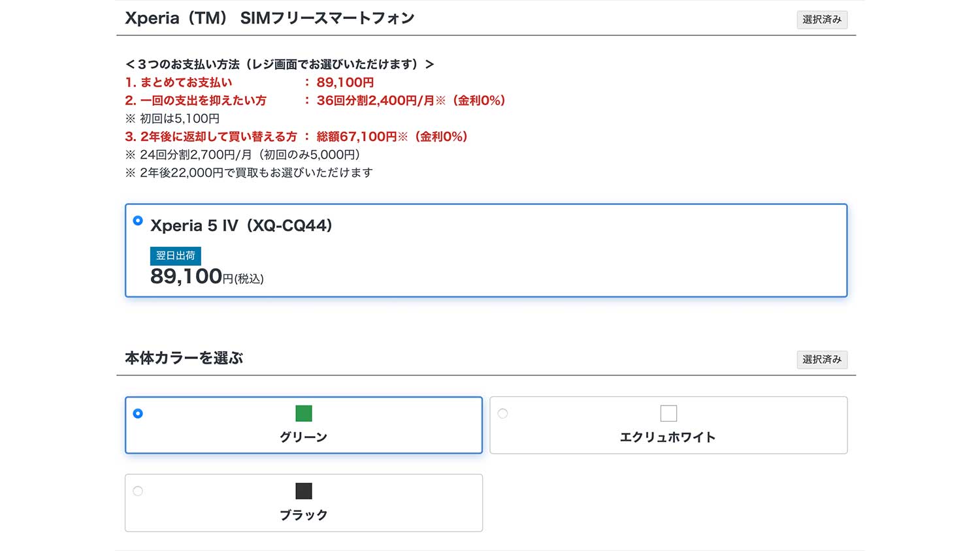This screenshot has width=980, height=551.
Task: Select the Xperia 5 IV (XQ-CQ44) radio button
Action: tap(138, 221)
